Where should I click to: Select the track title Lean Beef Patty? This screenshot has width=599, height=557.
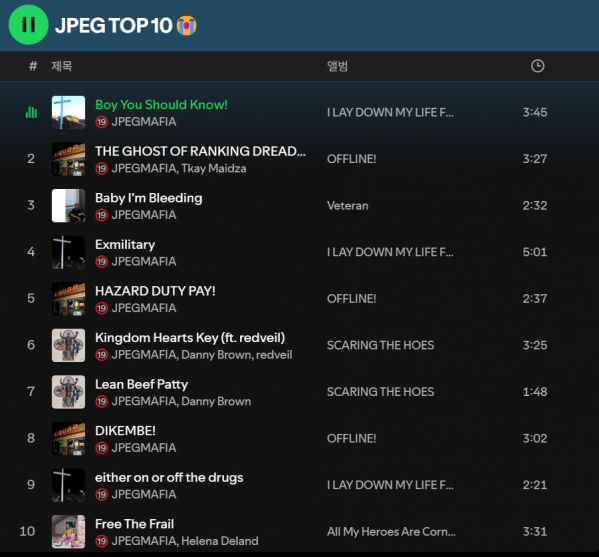point(141,384)
